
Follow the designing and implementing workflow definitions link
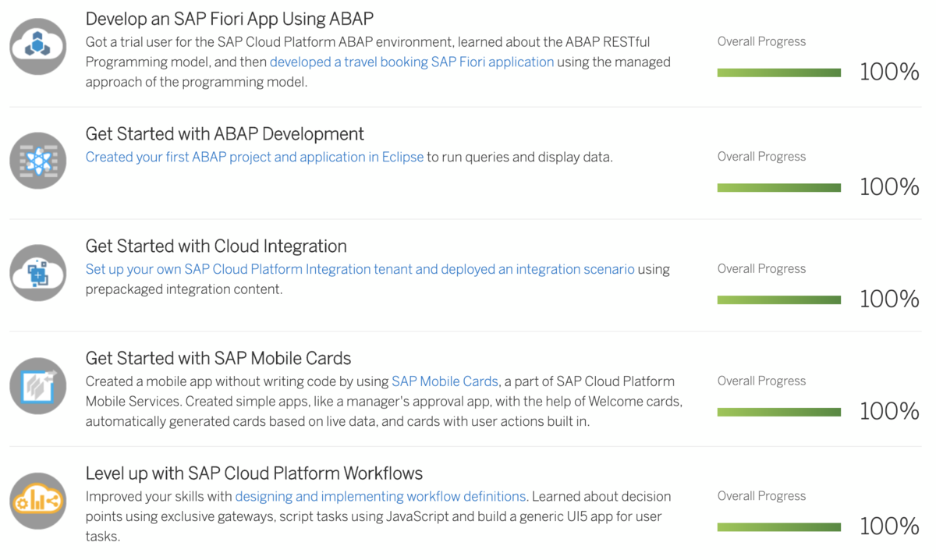(381, 496)
